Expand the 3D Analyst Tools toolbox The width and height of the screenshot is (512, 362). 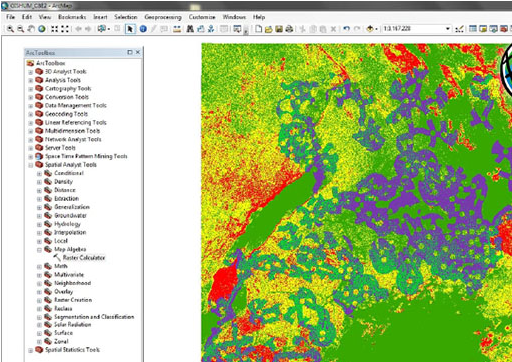tap(31, 72)
